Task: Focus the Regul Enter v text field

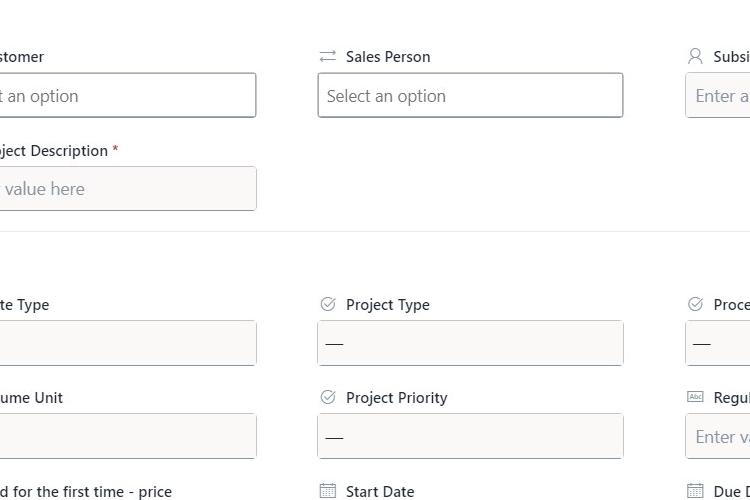Action: click(x=717, y=436)
